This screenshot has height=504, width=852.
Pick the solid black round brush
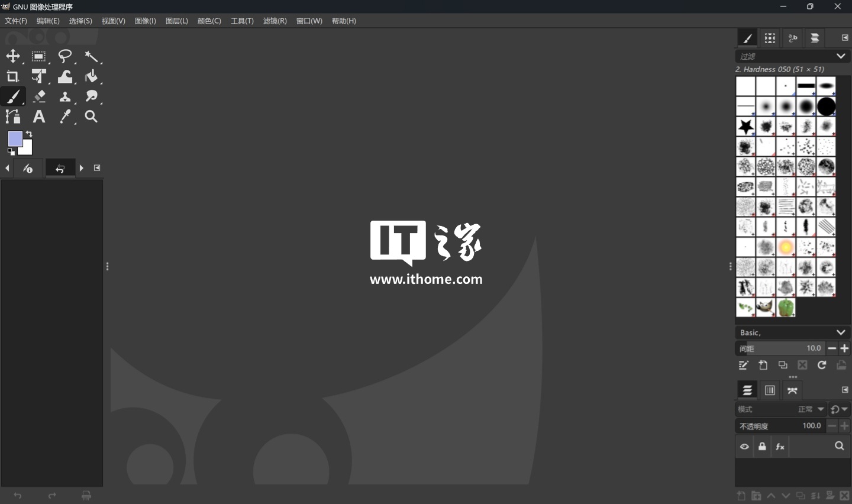coord(826,106)
